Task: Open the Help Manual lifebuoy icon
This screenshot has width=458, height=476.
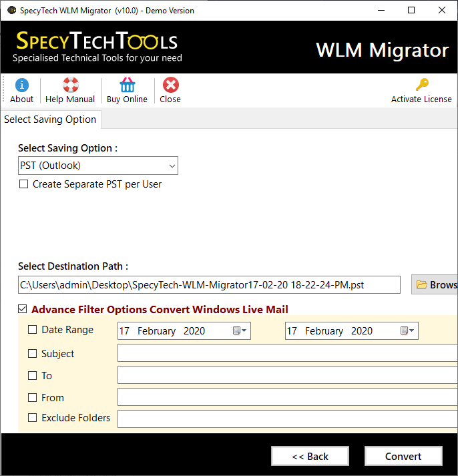Action: pyautogui.click(x=70, y=84)
